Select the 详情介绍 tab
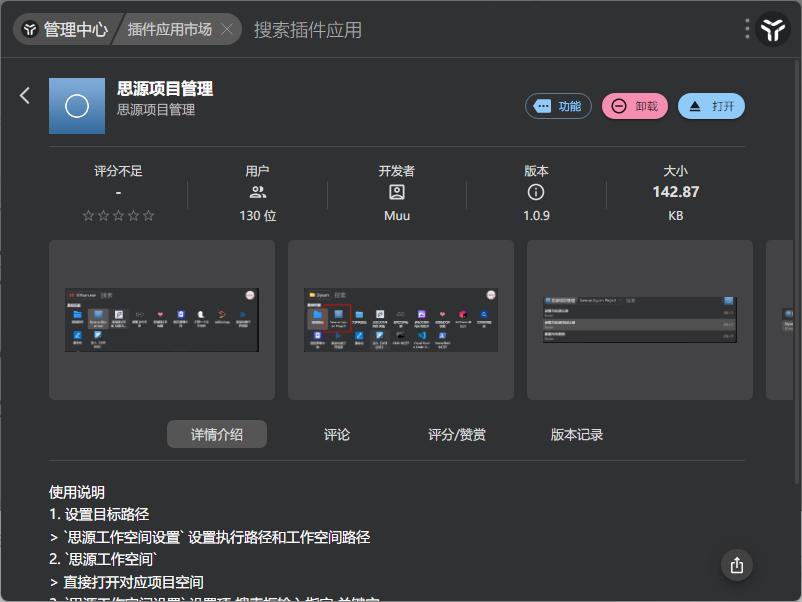This screenshot has height=602, width=802. (x=217, y=434)
